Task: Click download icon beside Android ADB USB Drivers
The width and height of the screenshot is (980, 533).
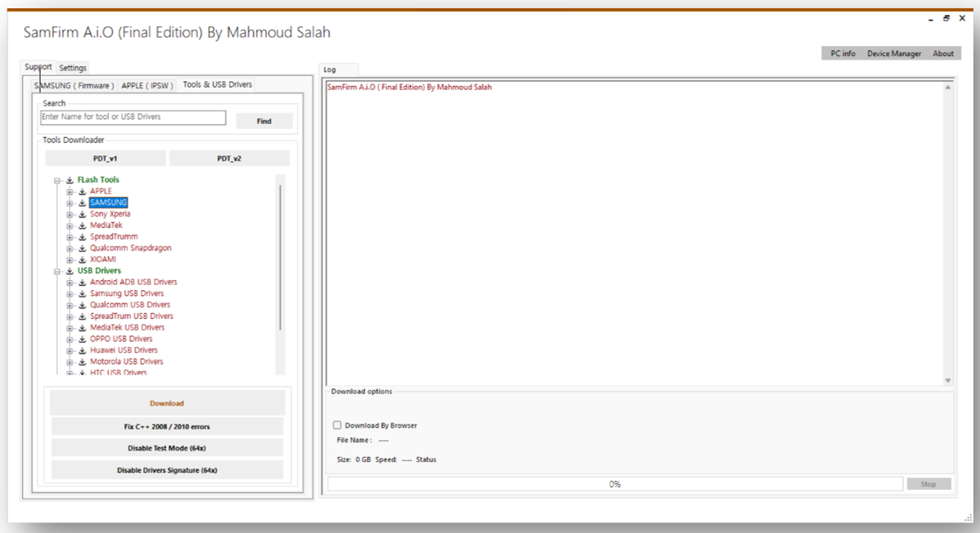Action: 82,283
